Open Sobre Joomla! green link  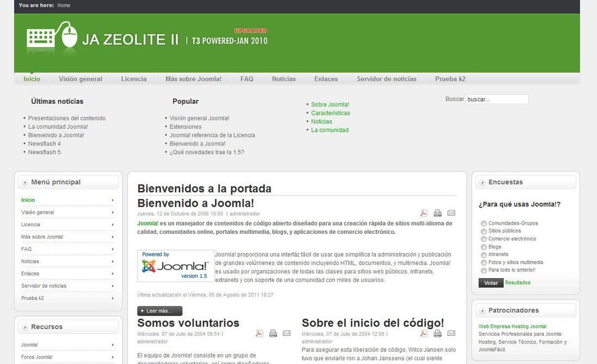click(330, 104)
